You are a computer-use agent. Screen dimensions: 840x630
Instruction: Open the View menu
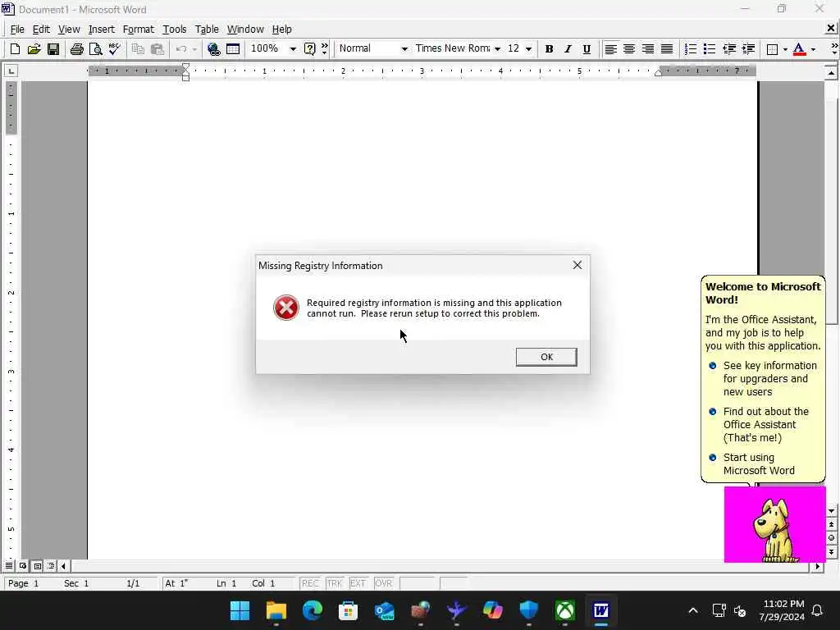[69, 29]
